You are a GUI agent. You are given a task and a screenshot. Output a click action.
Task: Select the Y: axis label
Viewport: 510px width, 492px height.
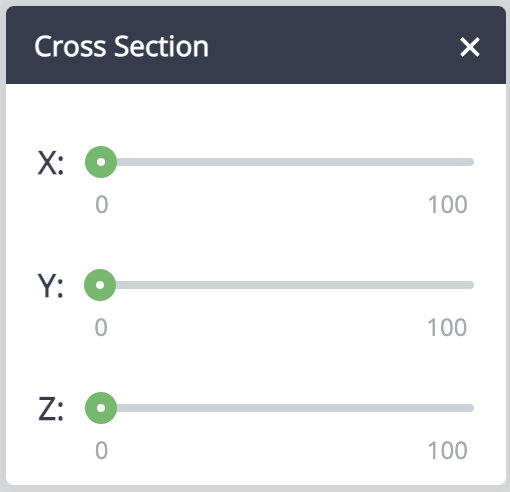(x=50, y=285)
